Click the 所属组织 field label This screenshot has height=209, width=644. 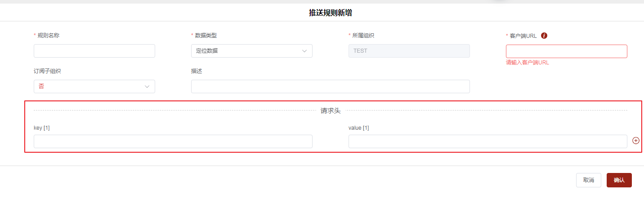(363, 36)
